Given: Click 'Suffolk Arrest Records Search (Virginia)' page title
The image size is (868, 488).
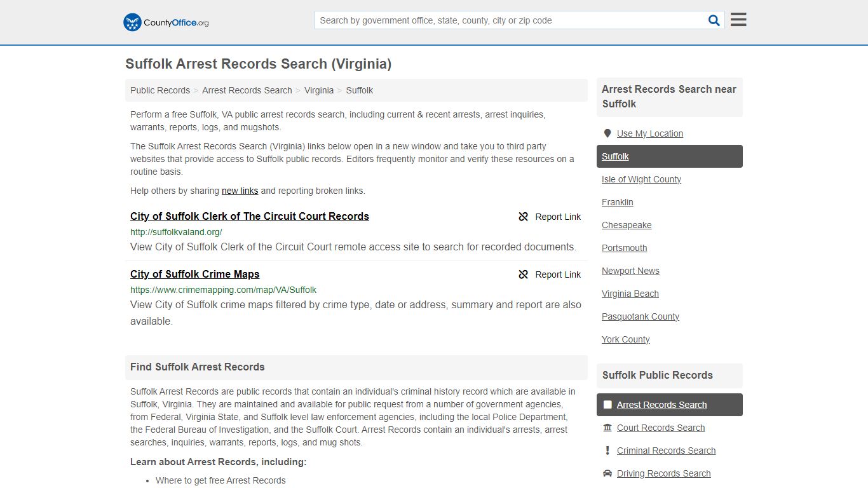Looking at the screenshot, I should click(x=258, y=64).
